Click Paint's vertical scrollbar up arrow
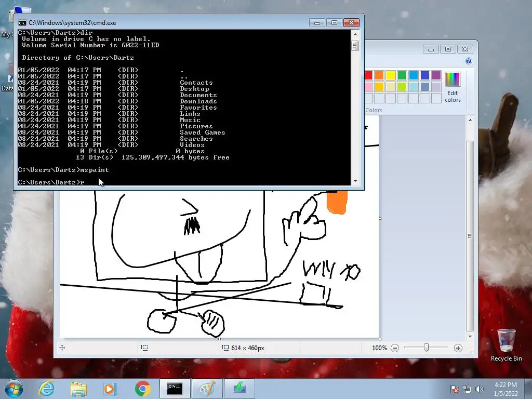532x399 pixels. tap(470, 120)
